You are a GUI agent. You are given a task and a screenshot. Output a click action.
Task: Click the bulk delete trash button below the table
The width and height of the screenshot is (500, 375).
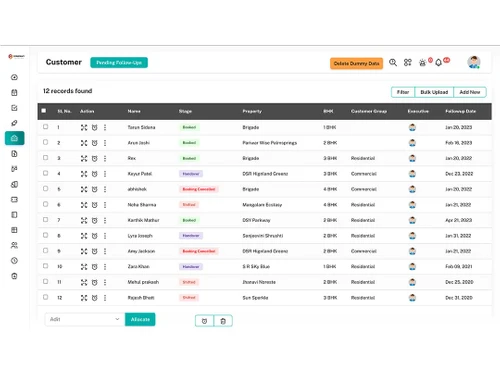point(223,321)
